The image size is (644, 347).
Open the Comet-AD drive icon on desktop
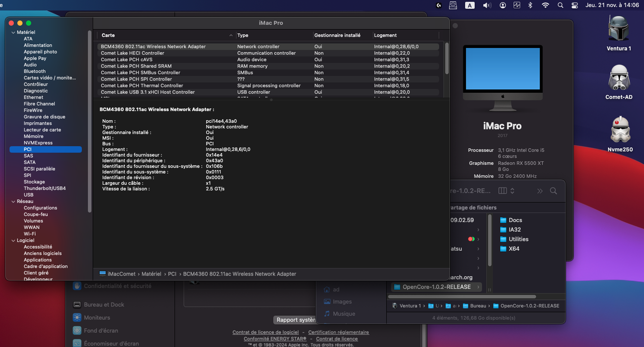[x=618, y=78]
